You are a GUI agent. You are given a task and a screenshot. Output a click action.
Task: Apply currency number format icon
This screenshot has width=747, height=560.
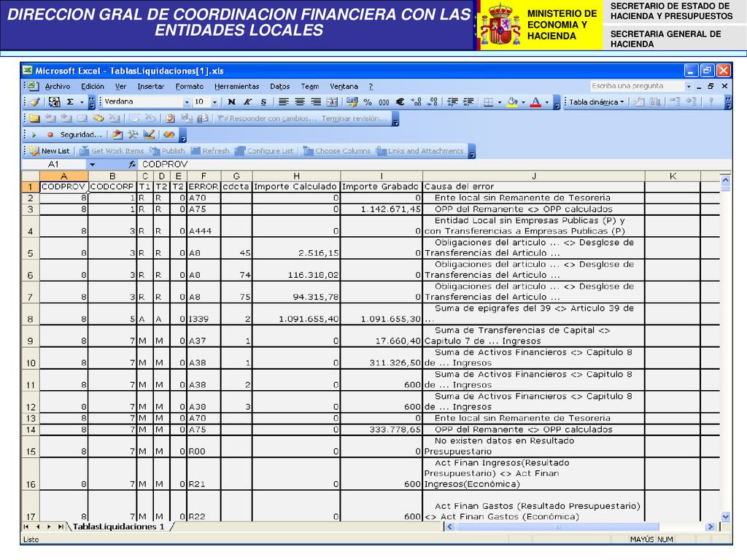352,102
